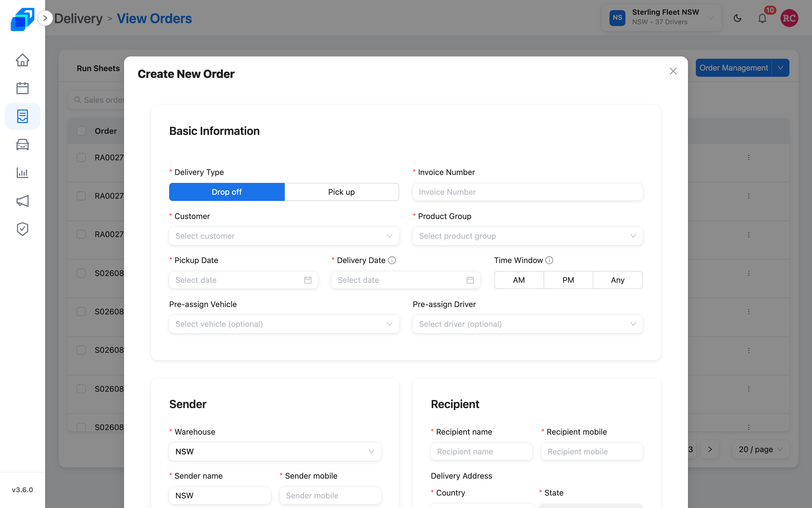Screen dimensions: 812x508
Task: Click the Recipient mobile input field
Action: pos(592,452)
